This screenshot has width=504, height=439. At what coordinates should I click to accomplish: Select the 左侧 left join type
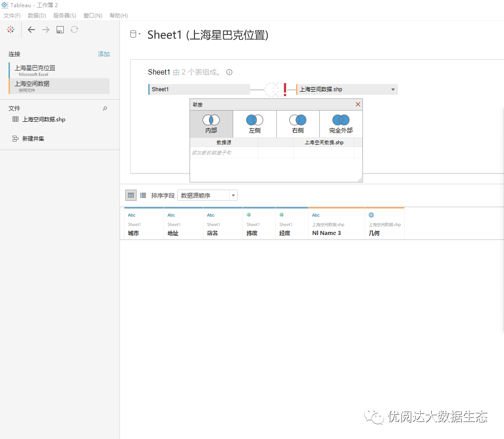click(x=255, y=124)
